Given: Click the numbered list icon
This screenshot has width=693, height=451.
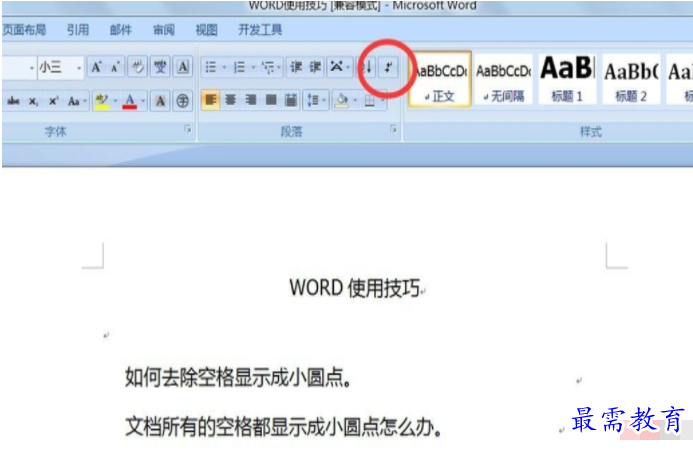Looking at the screenshot, I should pos(239,67).
